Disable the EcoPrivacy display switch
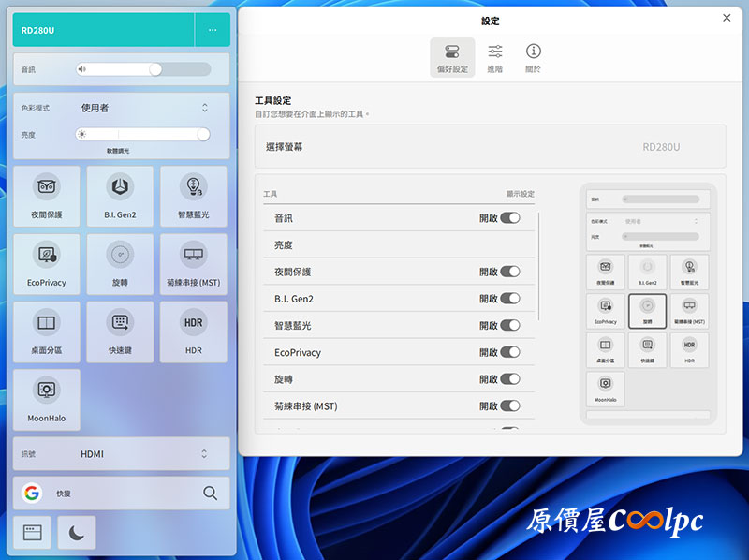The width and height of the screenshot is (749, 560). pyautogui.click(x=510, y=352)
